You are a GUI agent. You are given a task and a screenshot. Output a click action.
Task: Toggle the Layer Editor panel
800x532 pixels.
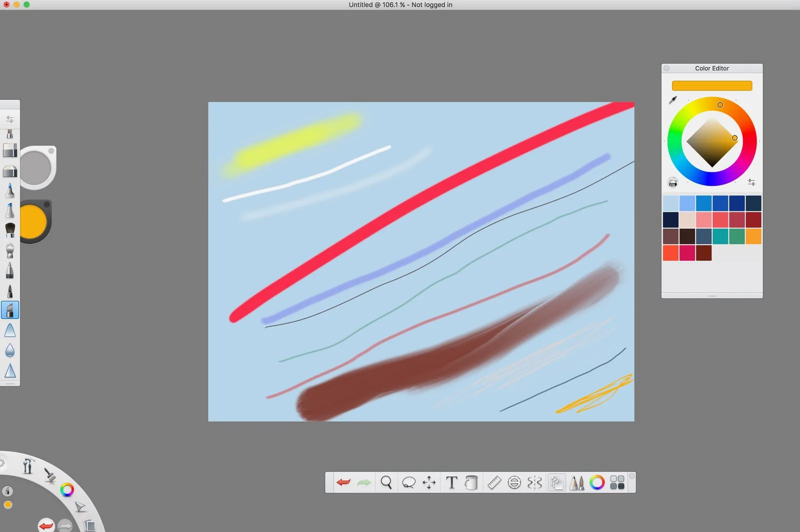click(556, 483)
